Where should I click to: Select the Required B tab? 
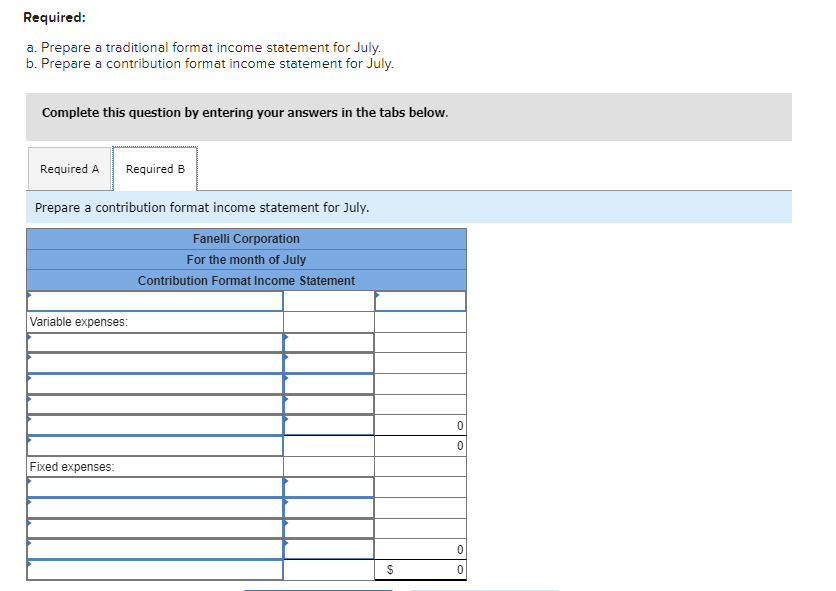155,169
